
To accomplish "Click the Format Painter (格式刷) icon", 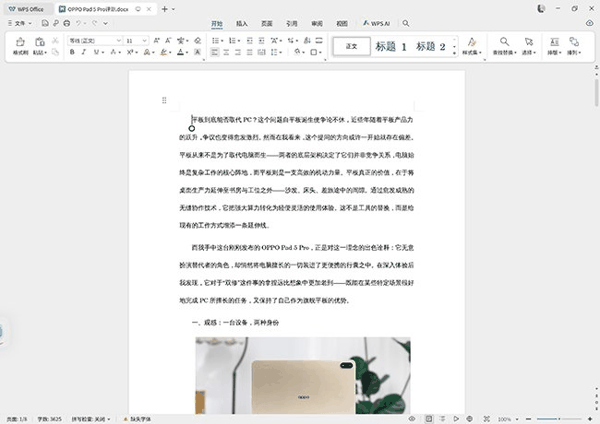I will (x=20, y=43).
